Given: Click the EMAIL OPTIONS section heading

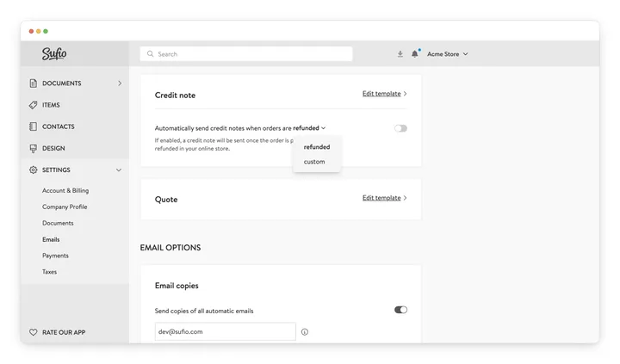Looking at the screenshot, I should pyautogui.click(x=170, y=248).
